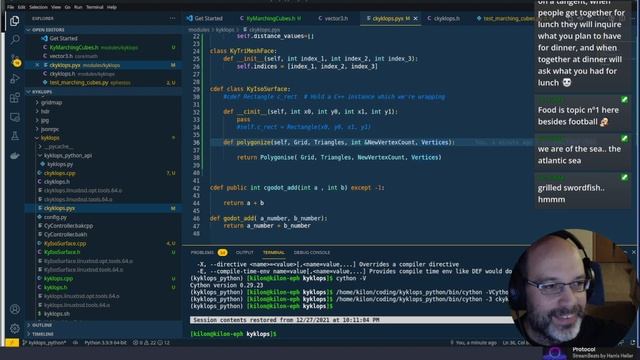Open the Terminal menu

pyautogui.click(x=95, y=7)
